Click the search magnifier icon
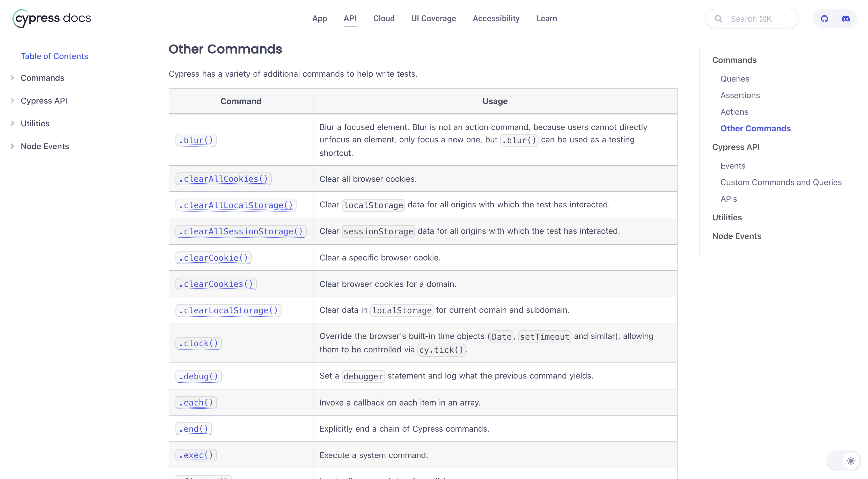The image size is (868, 479). [x=718, y=19]
